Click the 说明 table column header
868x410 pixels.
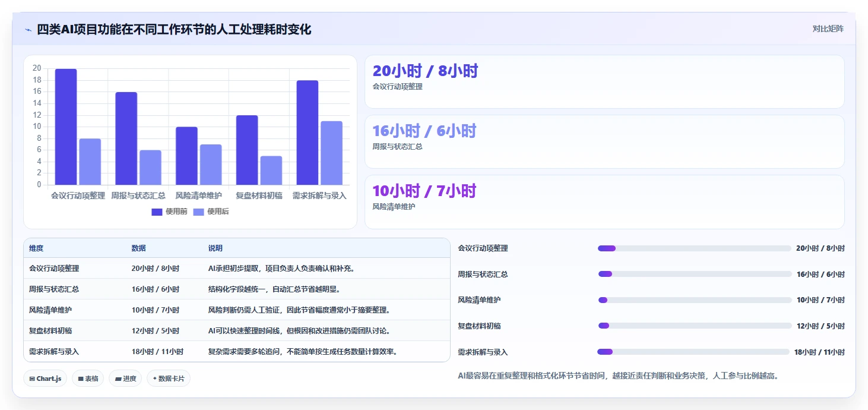point(216,248)
